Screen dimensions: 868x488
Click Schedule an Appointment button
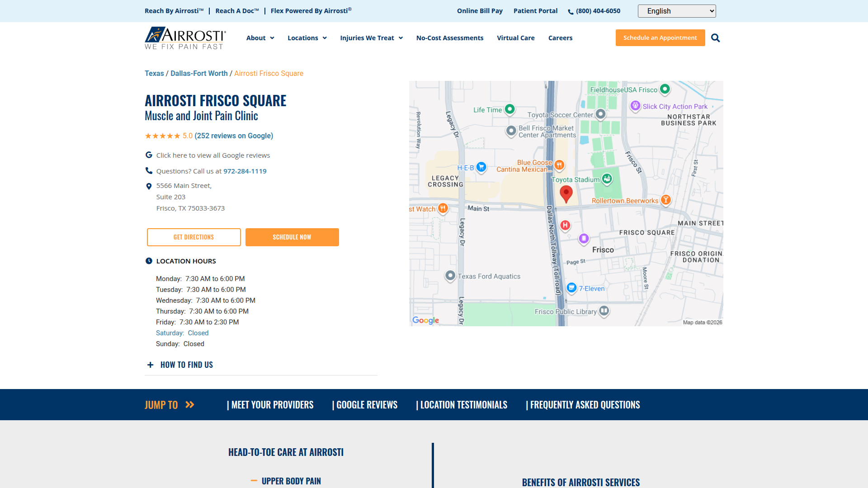pyautogui.click(x=660, y=38)
